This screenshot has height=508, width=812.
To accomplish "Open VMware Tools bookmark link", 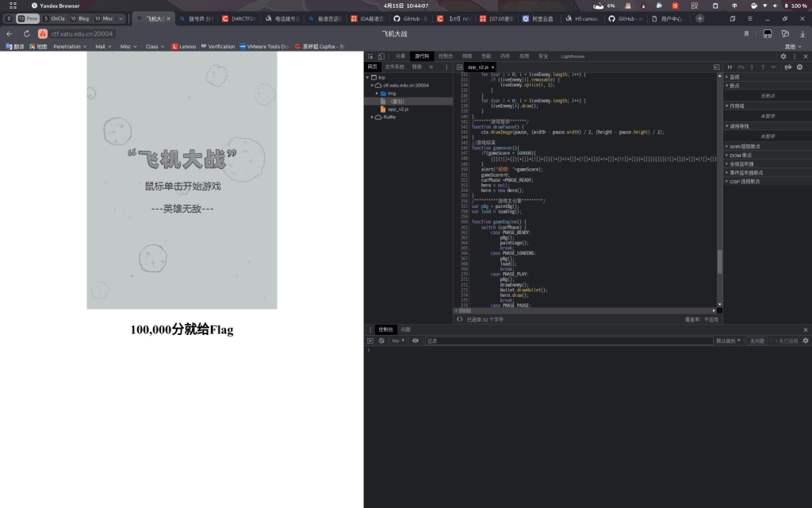I will [264, 47].
